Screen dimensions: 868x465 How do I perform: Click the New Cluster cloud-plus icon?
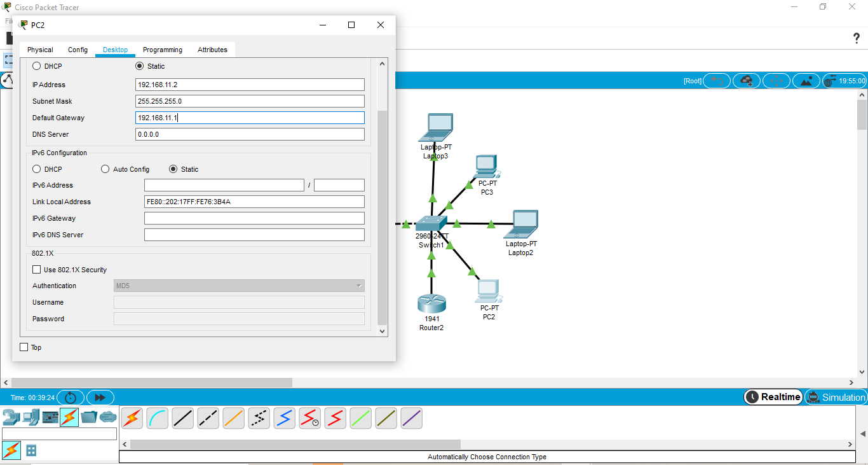point(747,81)
